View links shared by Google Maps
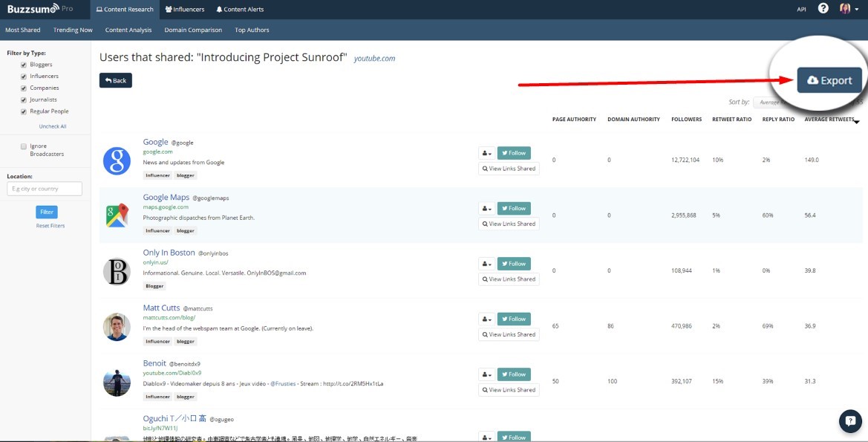 [509, 224]
